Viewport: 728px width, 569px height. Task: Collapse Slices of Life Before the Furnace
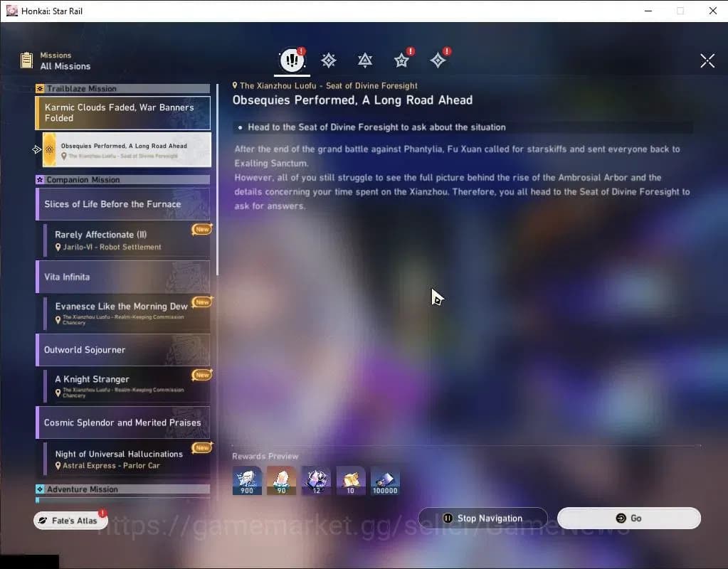(x=122, y=204)
